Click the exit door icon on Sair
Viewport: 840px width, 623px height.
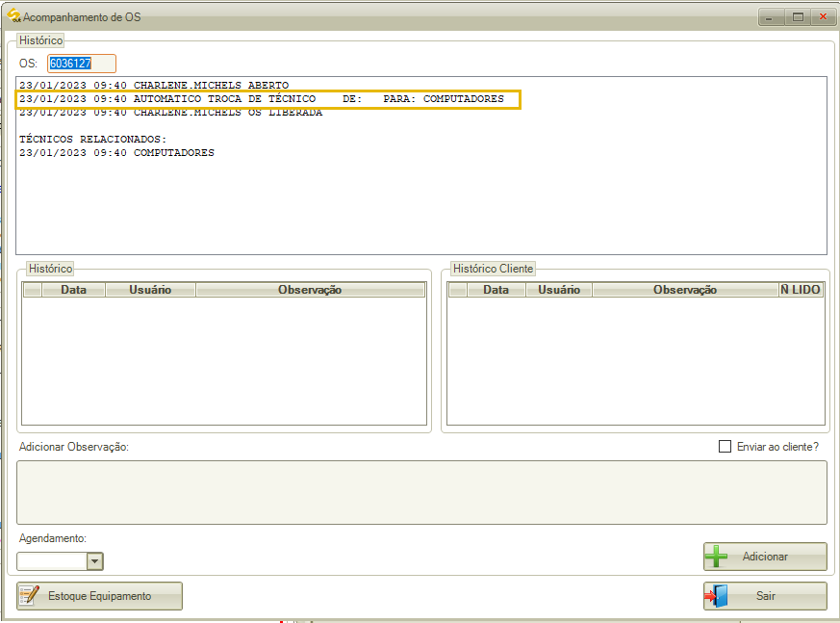pos(716,596)
